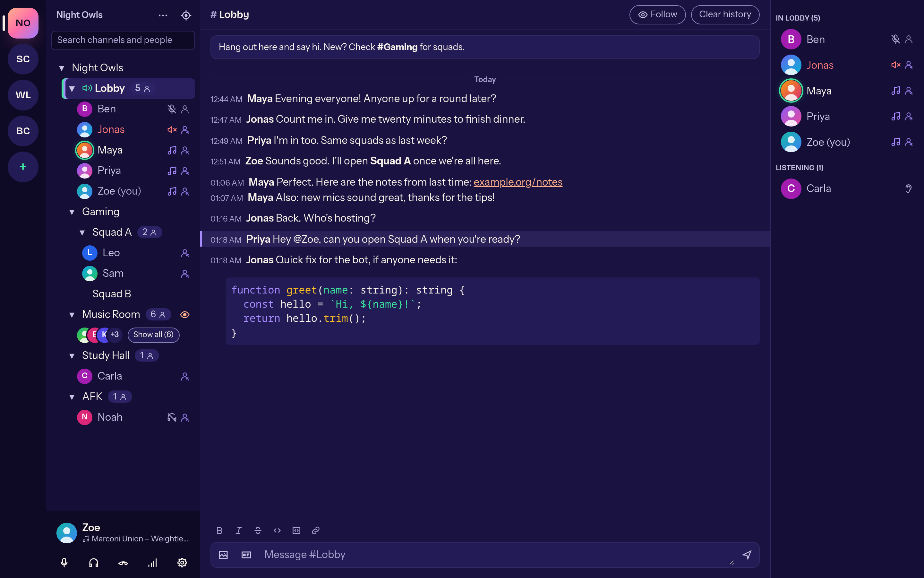
Task: Click the Follow button
Action: pos(657,14)
